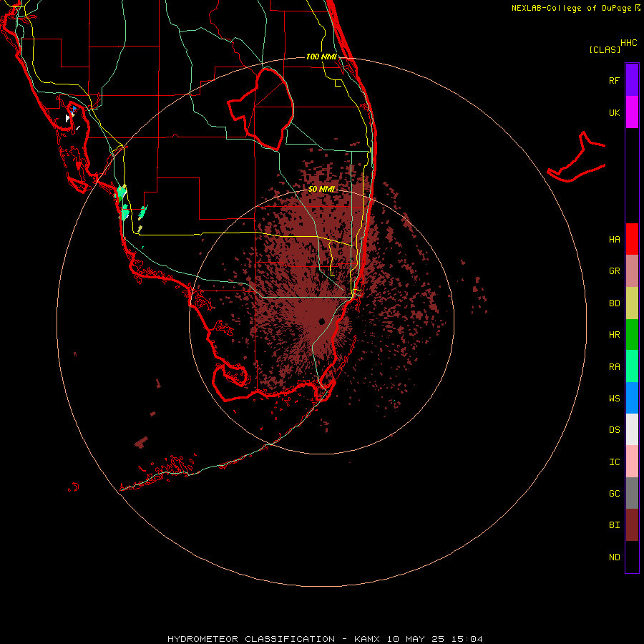Pick the HR green legend swatch
The image size is (644, 644).
pyautogui.click(x=632, y=335)
